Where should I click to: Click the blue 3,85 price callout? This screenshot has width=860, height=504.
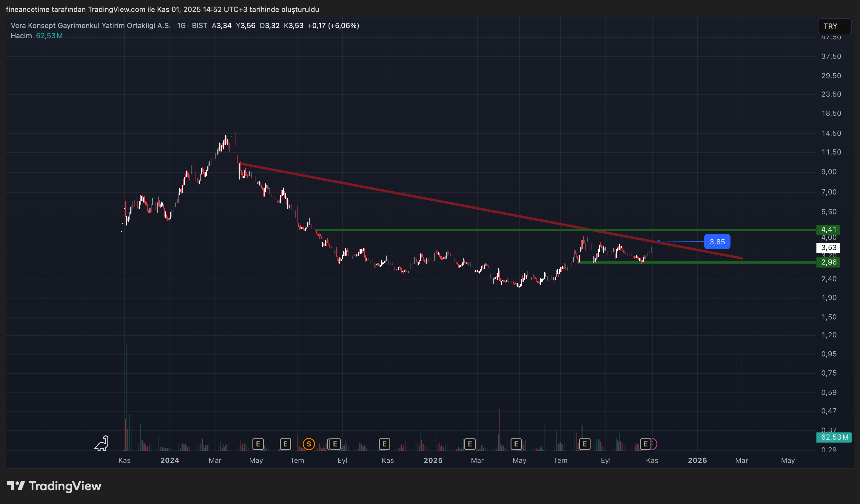tap(717, 242)
